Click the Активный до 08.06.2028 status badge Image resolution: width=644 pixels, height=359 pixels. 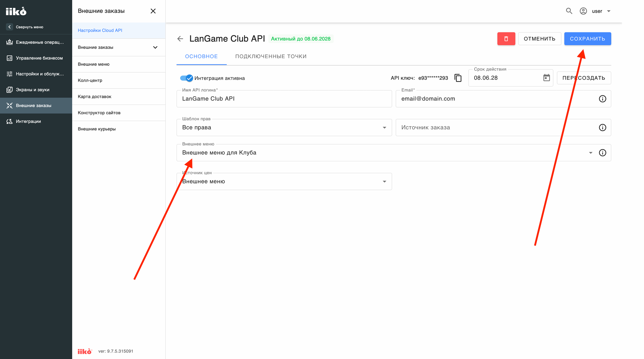point(301,39)
